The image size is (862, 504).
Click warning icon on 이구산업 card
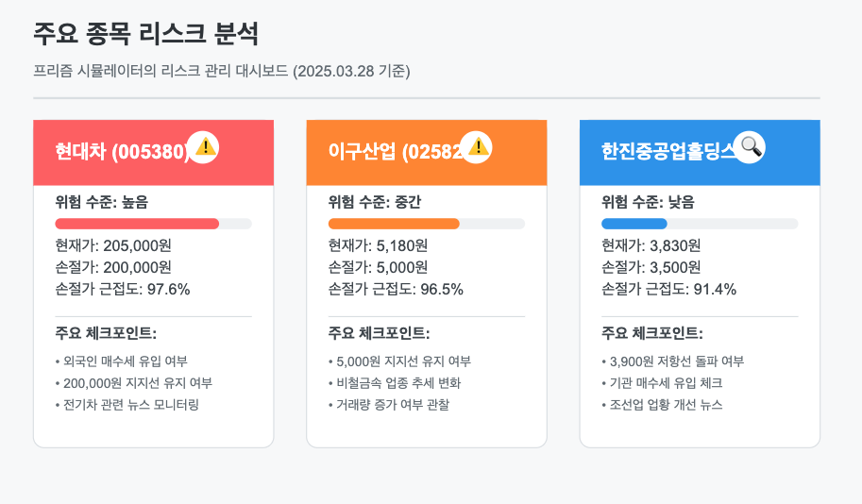(x=476, y=147)
